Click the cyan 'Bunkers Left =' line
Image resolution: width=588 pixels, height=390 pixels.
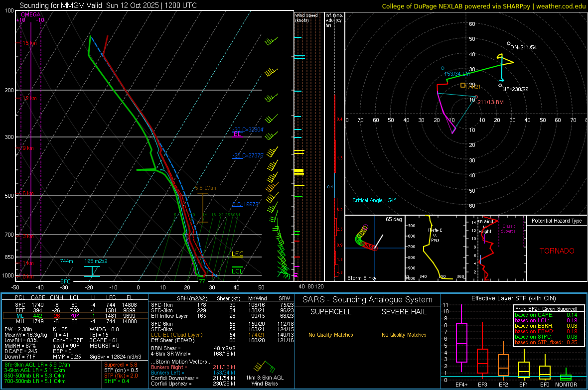pos(193,373)
